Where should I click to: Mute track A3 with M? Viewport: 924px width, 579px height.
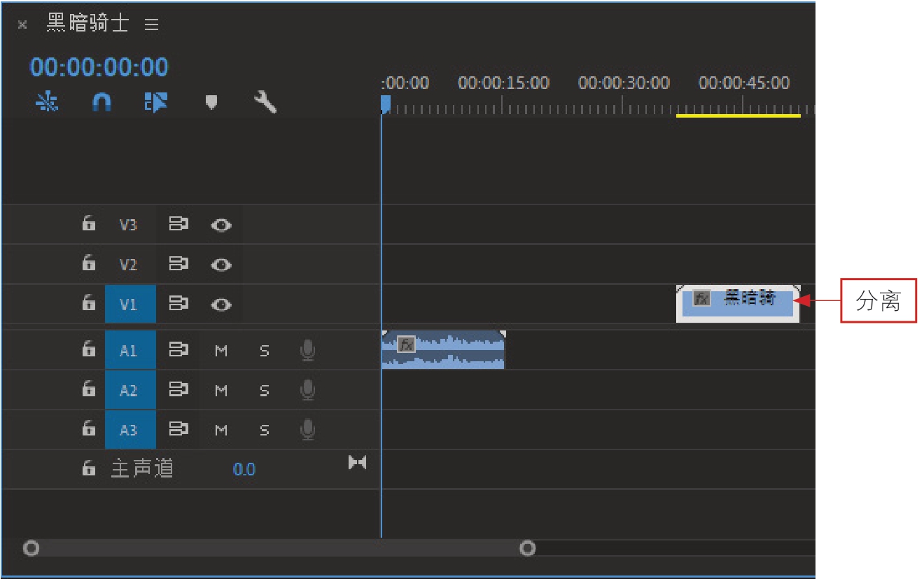point(221,431)
